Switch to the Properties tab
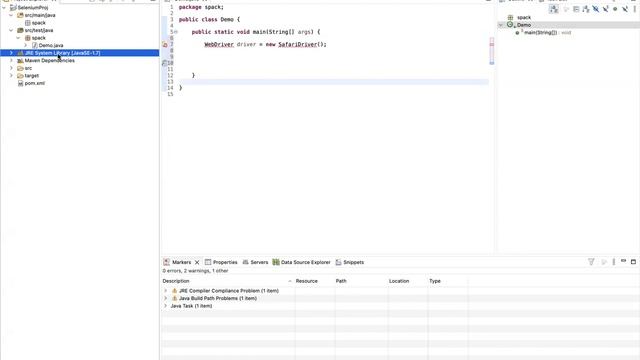Viewport: 640px width, 360px height. pos(221,262)
